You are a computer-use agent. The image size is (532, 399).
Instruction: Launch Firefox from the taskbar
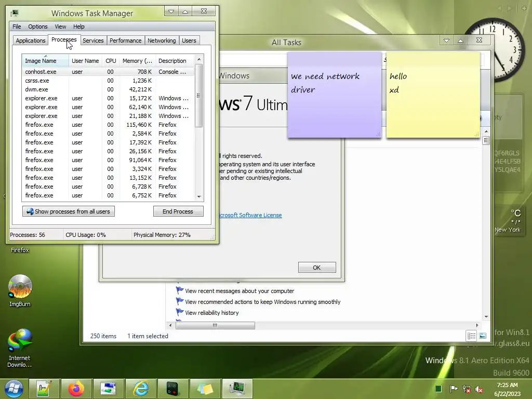pyautogui.click(x=76, y=389)
